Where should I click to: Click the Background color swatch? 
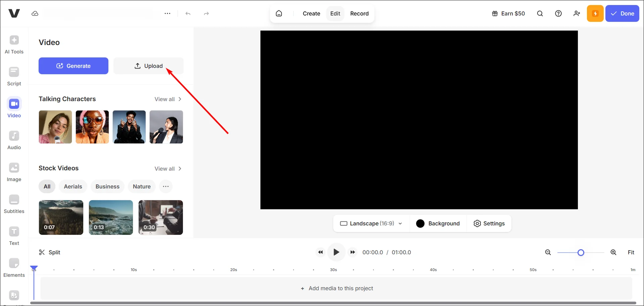point(420,223)
